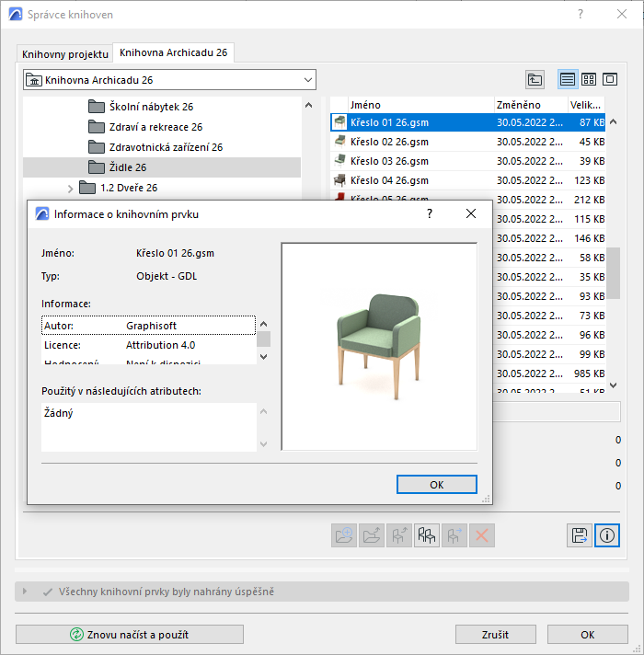The width and height of the screenshot is (644, 655).
Task: Click the duplicate library parts chair icon
Action: 427,535
